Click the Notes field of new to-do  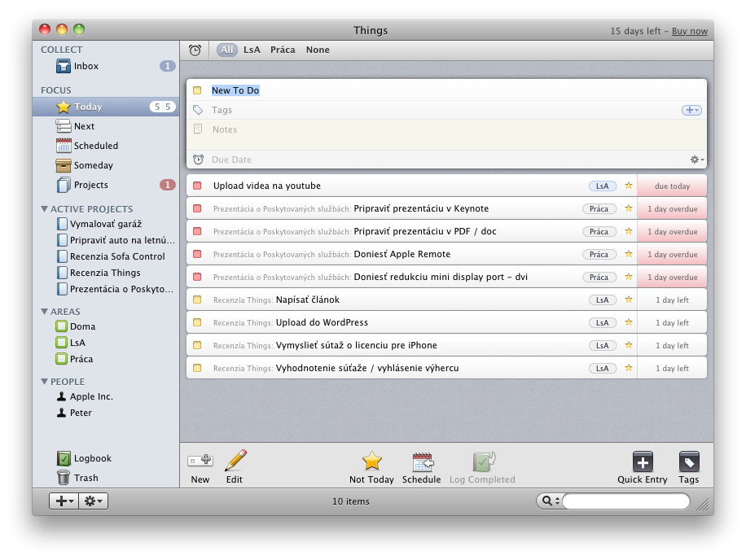446,135
